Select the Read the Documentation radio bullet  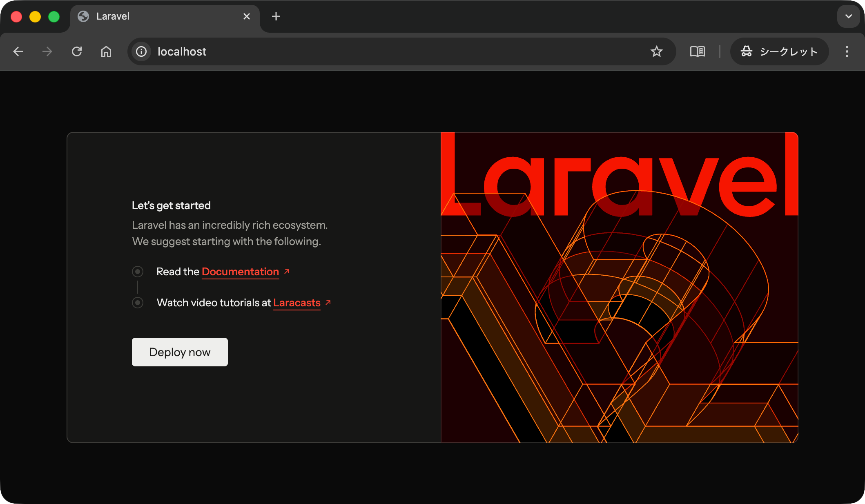tap(138, 271)
